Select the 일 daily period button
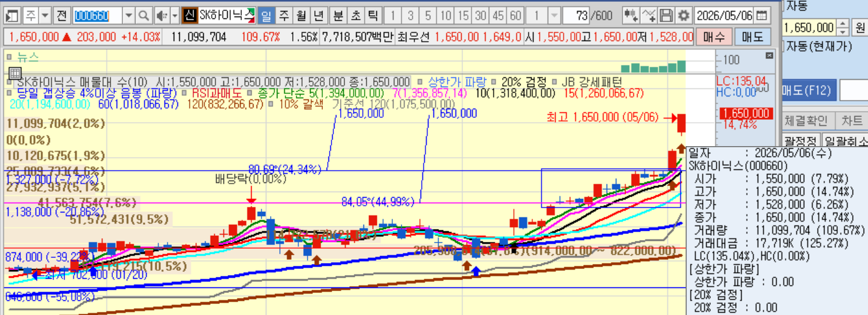Screen dimensions: 868x315 point(266,15)
